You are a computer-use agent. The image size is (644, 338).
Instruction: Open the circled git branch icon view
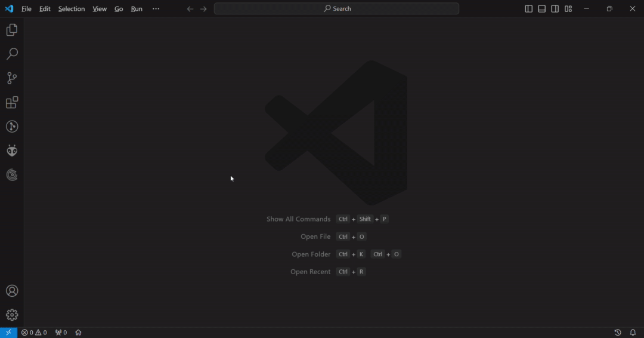12,127
